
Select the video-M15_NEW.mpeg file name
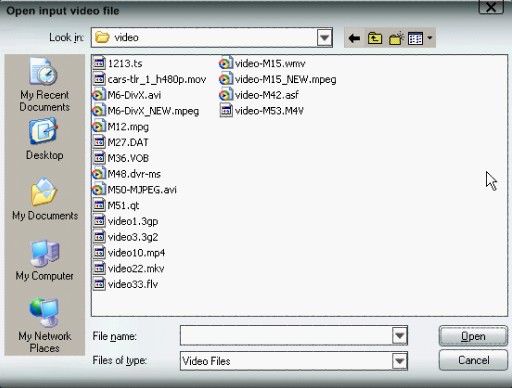[x=286, y=79]
